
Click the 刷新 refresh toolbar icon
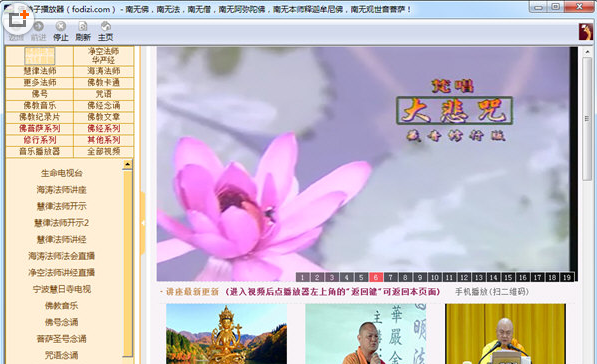[83, 31]
